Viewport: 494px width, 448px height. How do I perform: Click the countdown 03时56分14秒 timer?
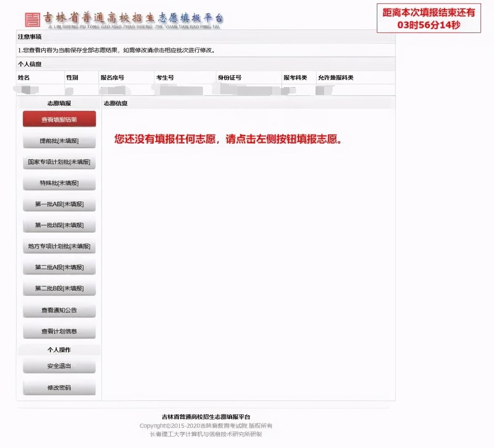tap(429, 25)
